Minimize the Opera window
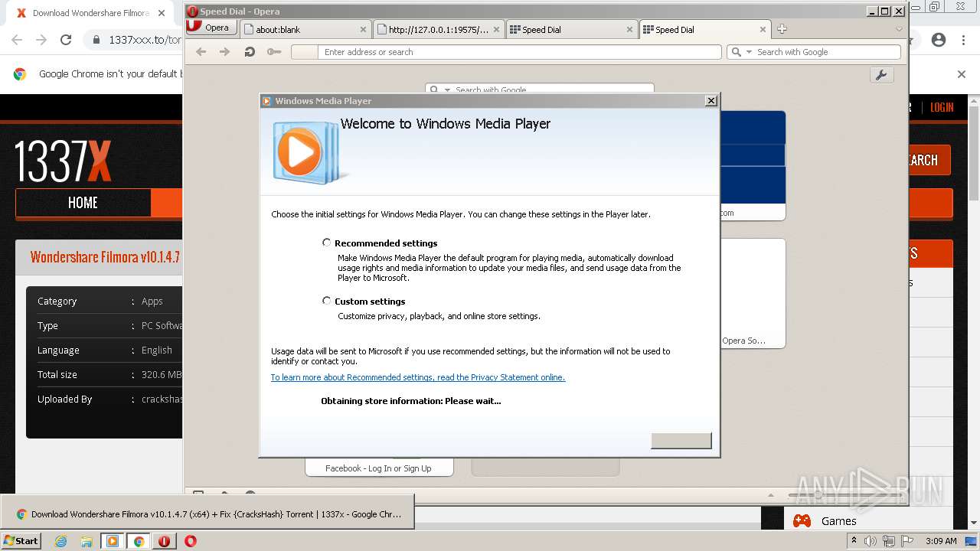Image resolution: width=980 pixels, height=551 pixels. [x=872, y=11]
